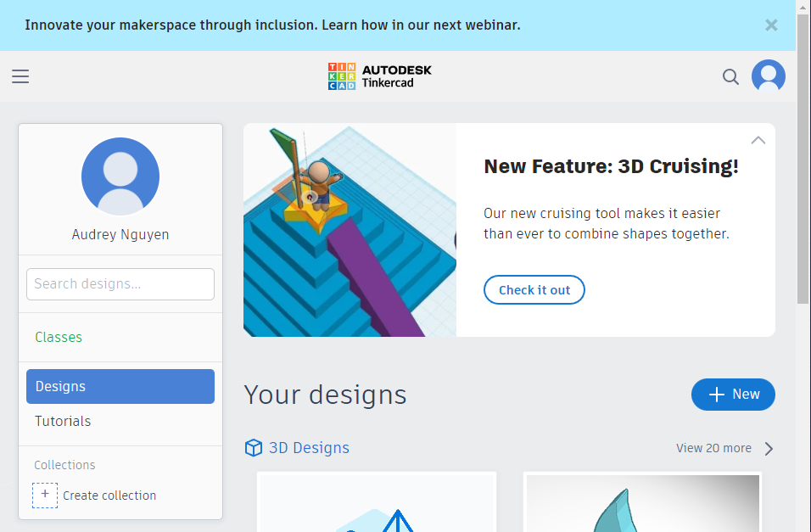Open the webinar link in the banner
Screen dimensions: 811x532
click(272, 25)
